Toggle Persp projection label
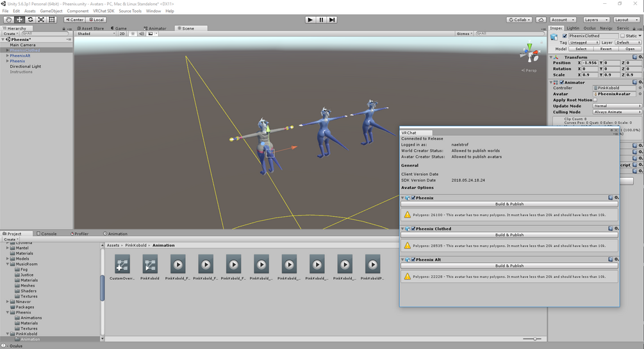The height and width of the screenshot is (349, 644). 529,71
